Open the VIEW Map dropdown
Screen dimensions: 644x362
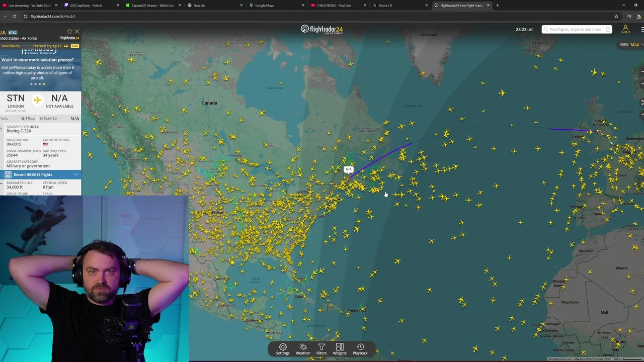[x=631, y=44]
